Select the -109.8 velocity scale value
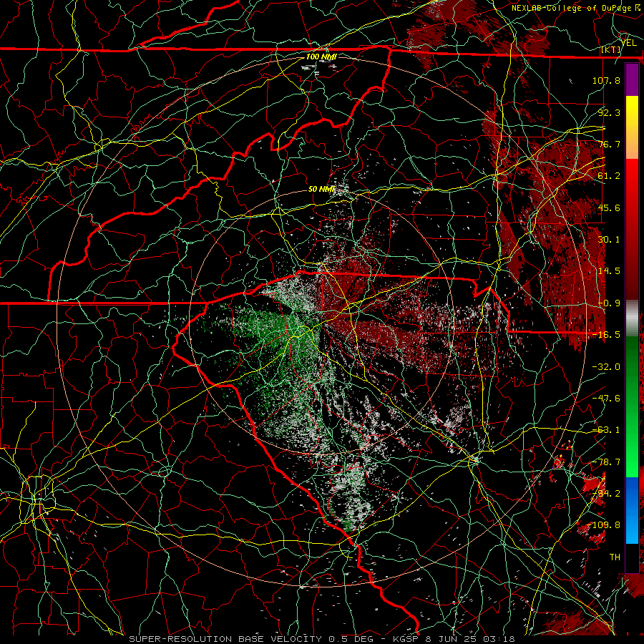Viewport: 644px width, 644px height. [604, 525]
